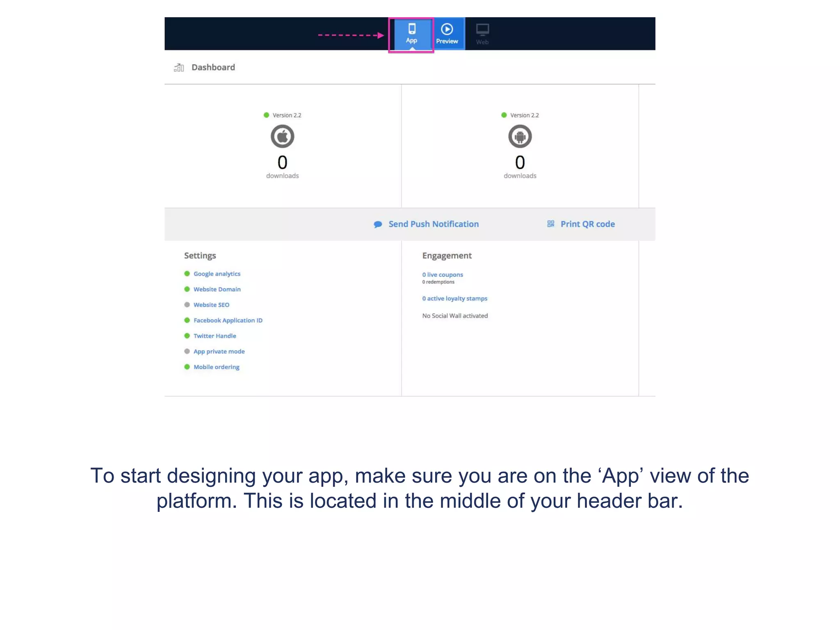Viewport: 840px width, 630px height.
Task: Open Facebook Application ID setting
Action: [x=228, y=321]
